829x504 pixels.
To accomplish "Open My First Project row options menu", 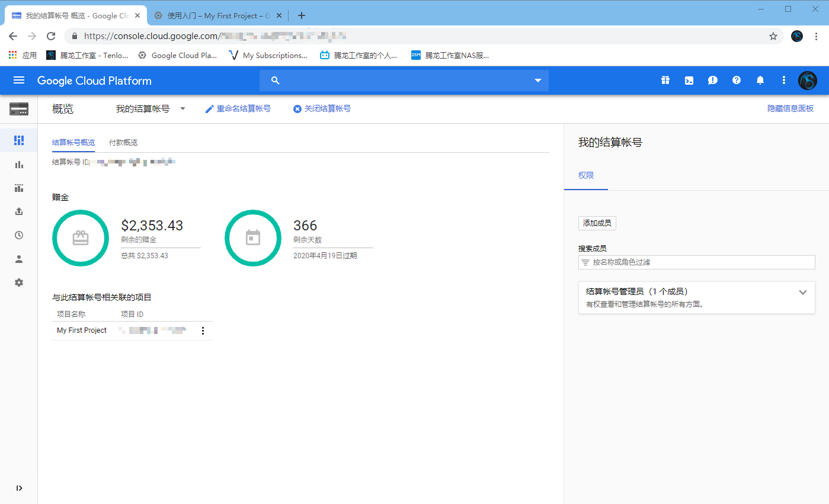I will [x=203, y=330].
